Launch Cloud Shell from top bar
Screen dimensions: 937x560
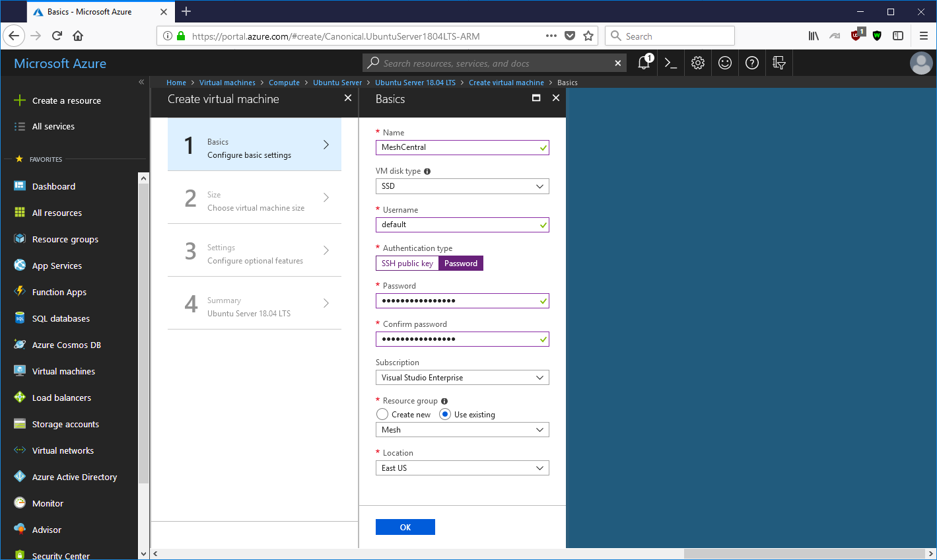pos(671,63)
